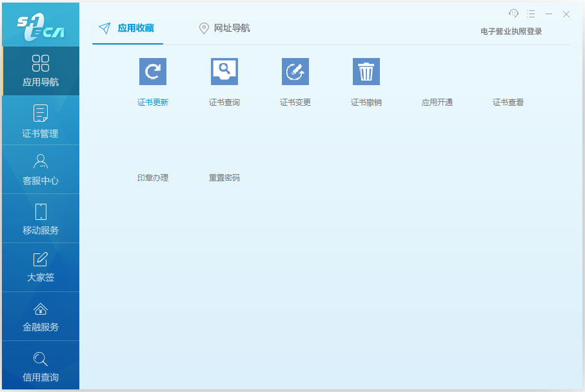Open 大家签 in the sidebar
585x392 pixels.
coord(41,268)
